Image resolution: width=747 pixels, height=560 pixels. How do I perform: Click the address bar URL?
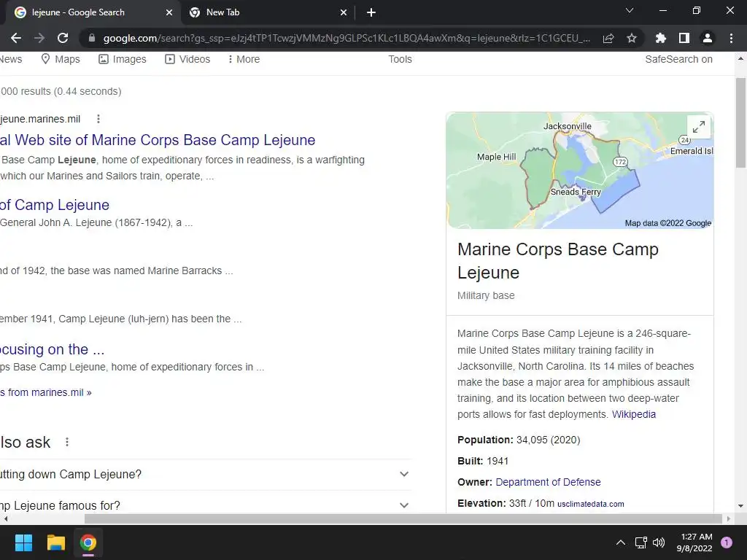(x=347, y=38)
